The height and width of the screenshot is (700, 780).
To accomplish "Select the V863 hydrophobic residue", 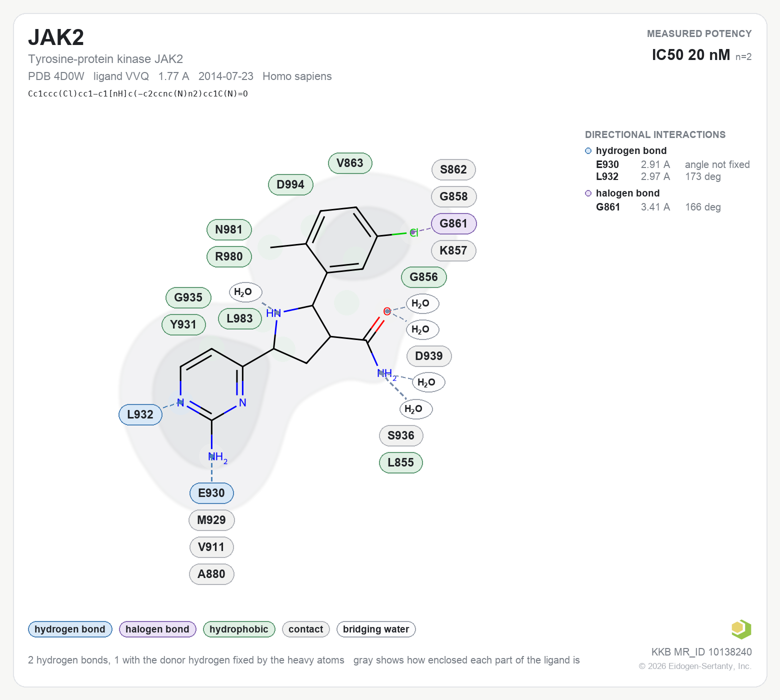I will [x=350, y=163].
